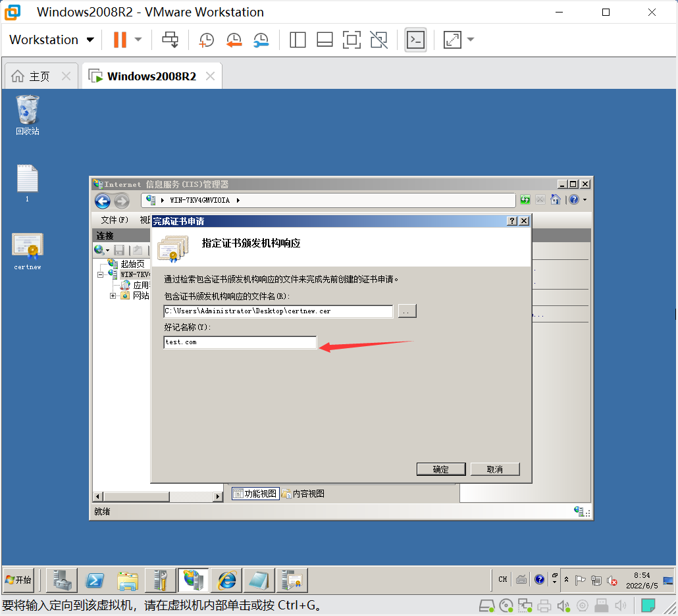Click the IIS Manager home icon
Image resolution: width=678 pixels, height=616 pixels.
point(556,199)
